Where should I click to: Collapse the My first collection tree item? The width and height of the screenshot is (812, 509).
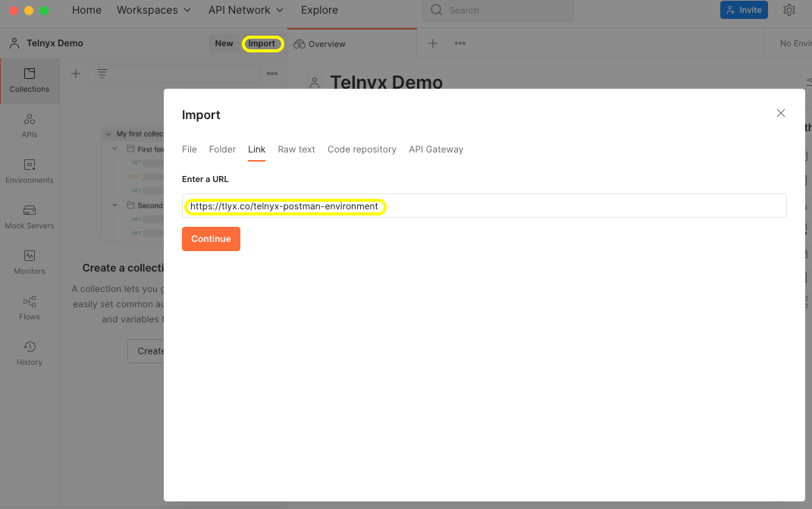[x=108, y=133]
